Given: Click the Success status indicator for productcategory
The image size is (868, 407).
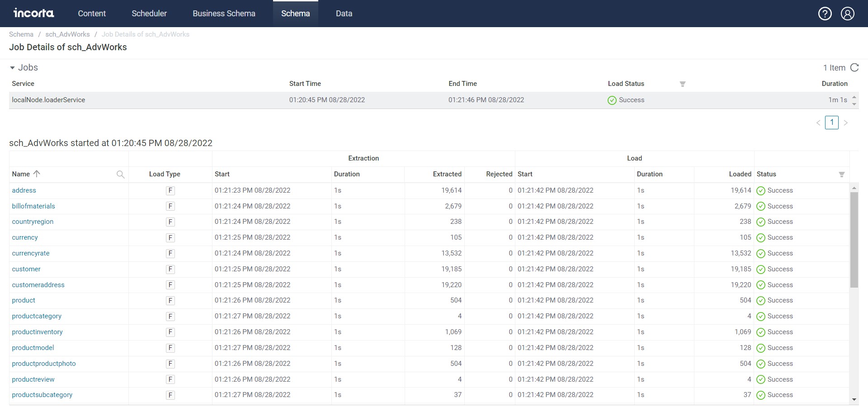Looking at the screenshot, I should point(761,316).
